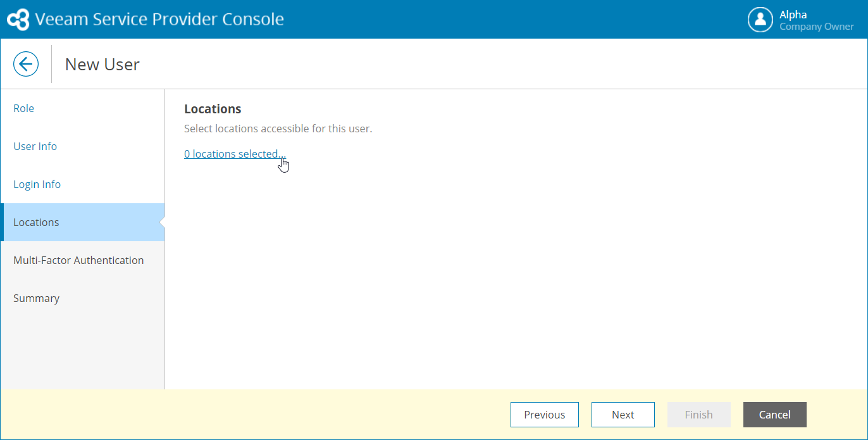Open the user avatar icon menu
Image resolution: width=868 pixels, height=440 pixels.
760,20
